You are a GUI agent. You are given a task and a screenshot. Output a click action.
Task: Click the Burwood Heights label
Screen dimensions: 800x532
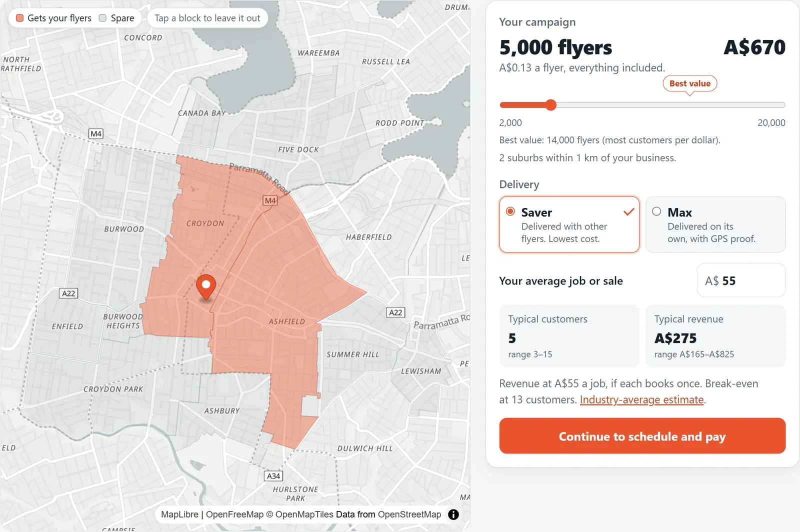pos(123,321)
